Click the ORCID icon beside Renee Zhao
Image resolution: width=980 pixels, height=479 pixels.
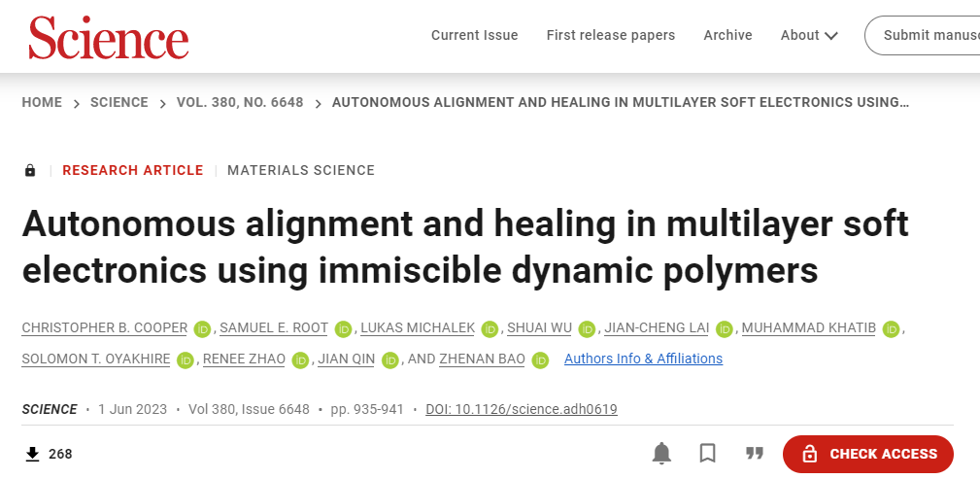coord(300,360)
